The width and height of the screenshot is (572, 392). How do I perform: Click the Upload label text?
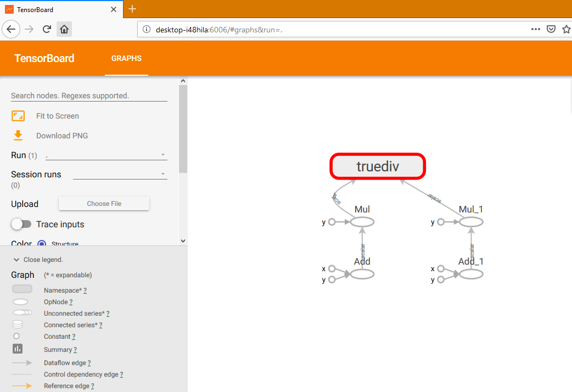pos(25,204)
